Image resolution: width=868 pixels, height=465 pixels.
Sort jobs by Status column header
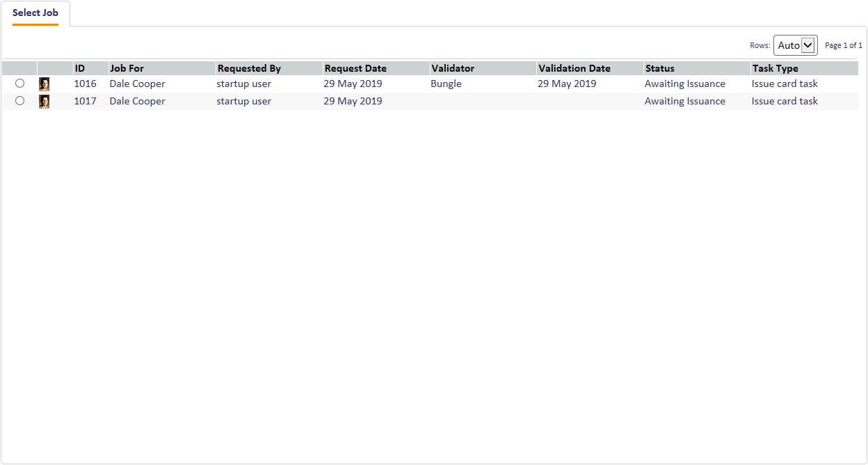pyautogui.click(x=660, y=68)
